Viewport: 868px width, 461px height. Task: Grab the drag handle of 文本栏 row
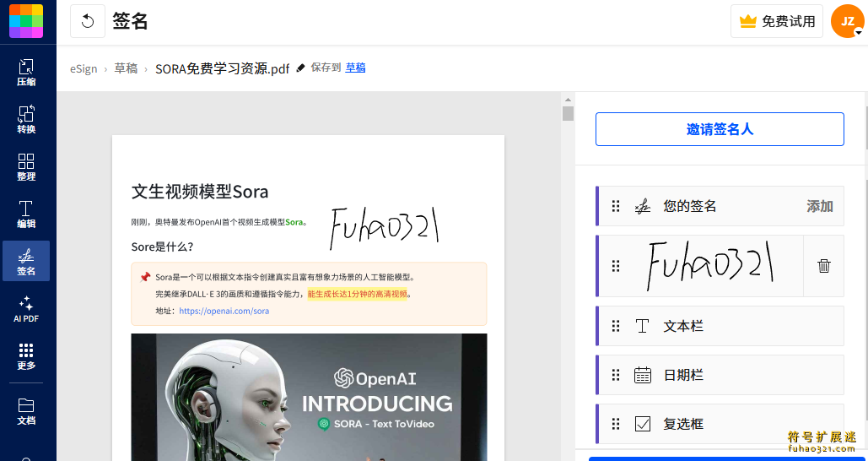click(616, 326)
